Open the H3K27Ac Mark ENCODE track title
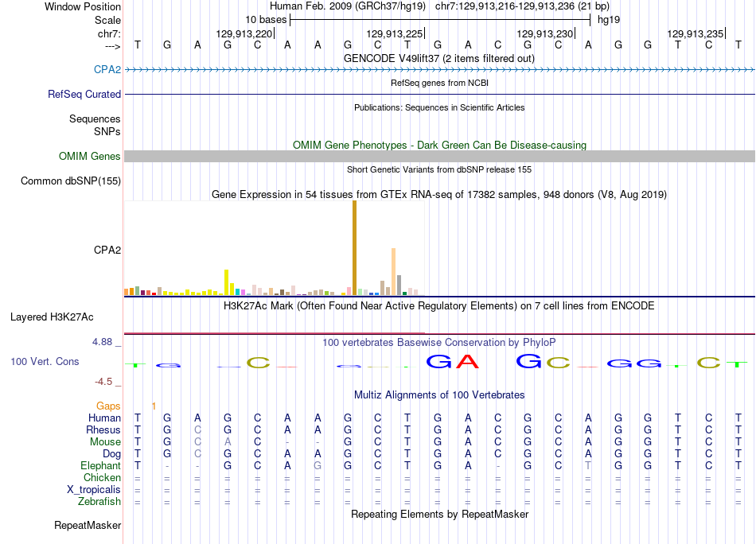Viewport: 756px width, 544px height. click(x=439, y=306)
